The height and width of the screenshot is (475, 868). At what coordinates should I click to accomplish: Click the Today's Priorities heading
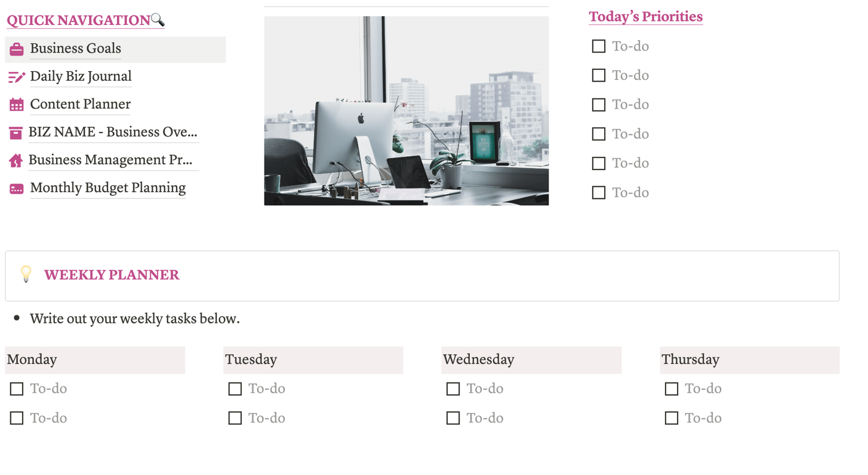point(645,17)
